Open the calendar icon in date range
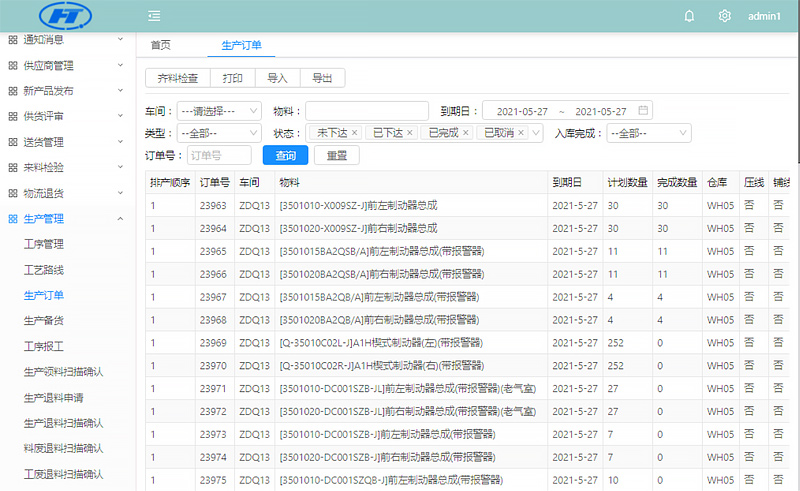The width and height of the screenshot is (800, 491). (x=644, y=110)
